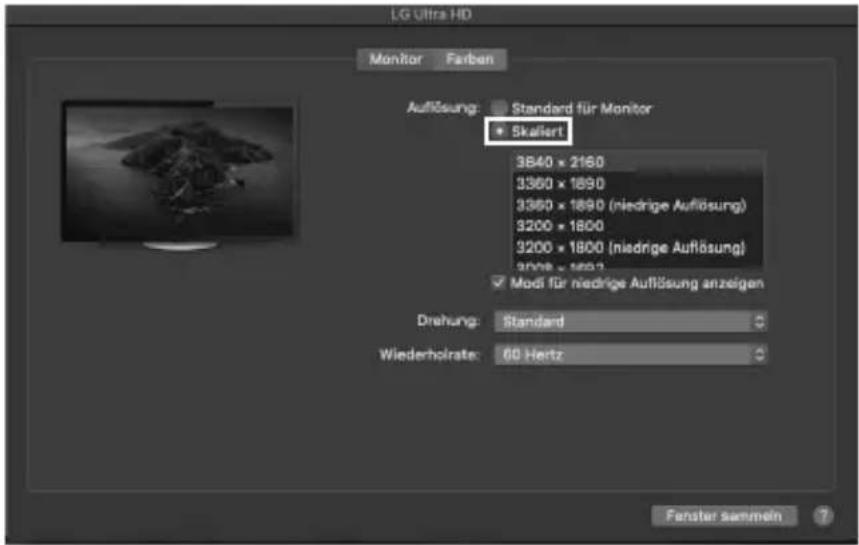This screenshot has width=859, height=545.
Task: Click the Fenster sammeln button
Action: tap(724, 515)
